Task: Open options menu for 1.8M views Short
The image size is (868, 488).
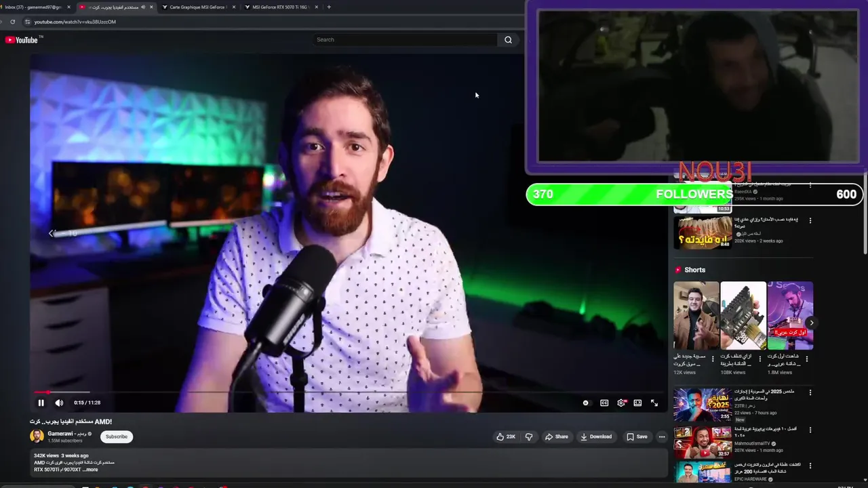Action: click(807, 359)
